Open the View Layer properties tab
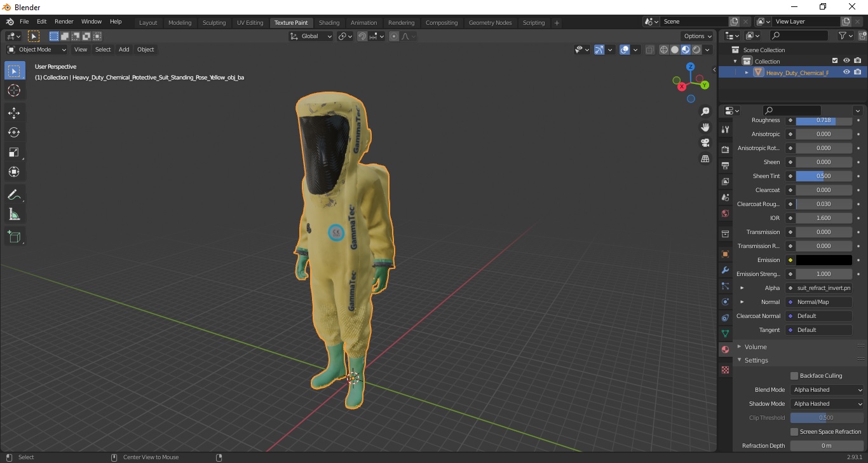This screenshot has height=463, width=868. pyautogui.click(x=725, y=181)
